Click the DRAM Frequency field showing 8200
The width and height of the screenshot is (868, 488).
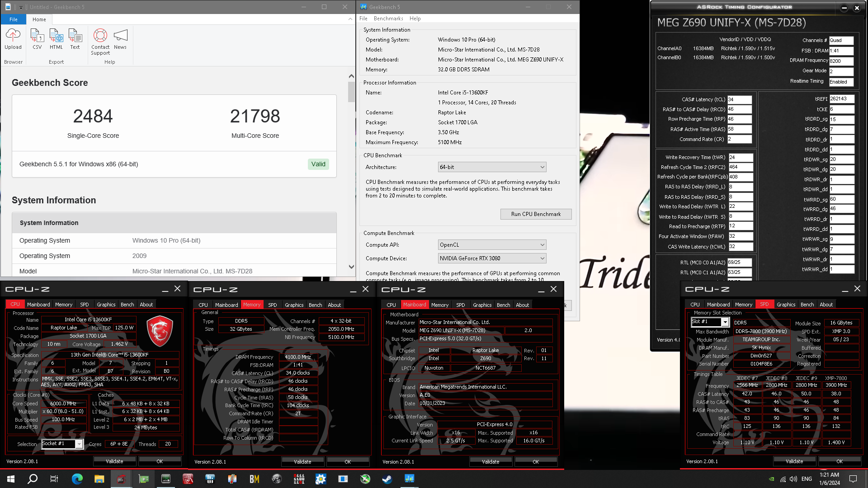coord(841,61)
